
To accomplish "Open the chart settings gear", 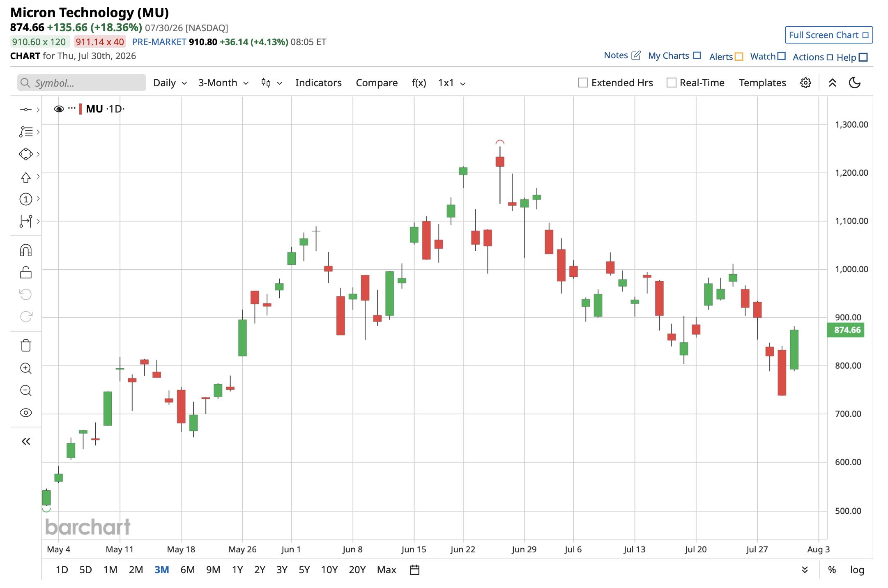I will coord(805,83).
